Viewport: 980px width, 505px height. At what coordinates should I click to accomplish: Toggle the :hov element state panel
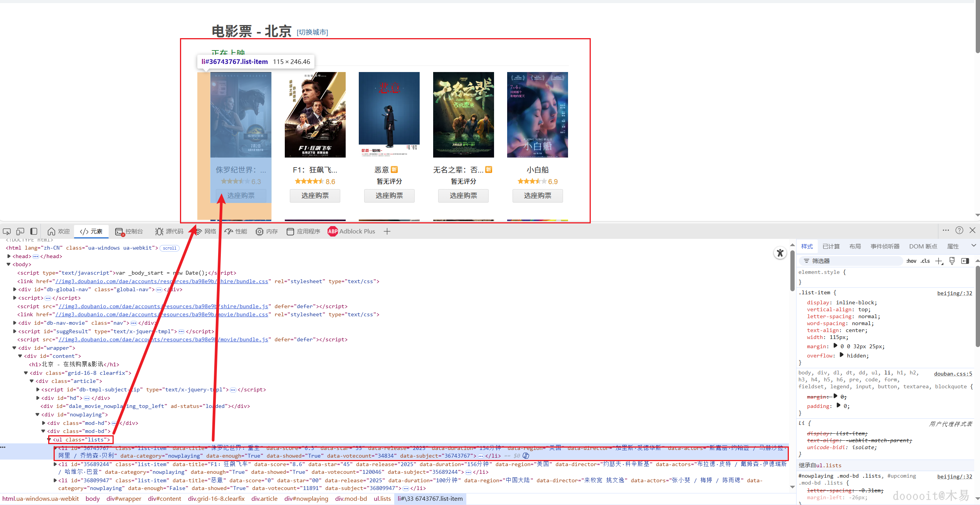[x=911, y=261]
